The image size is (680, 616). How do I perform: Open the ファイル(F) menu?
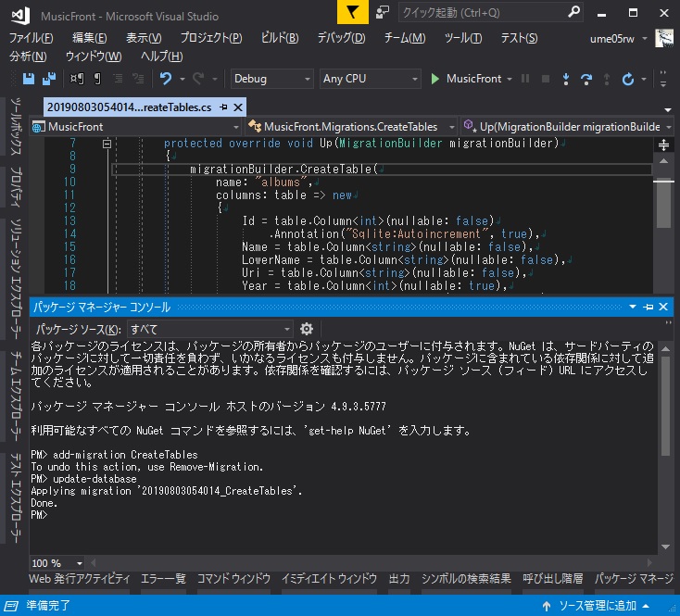[31, 38]
